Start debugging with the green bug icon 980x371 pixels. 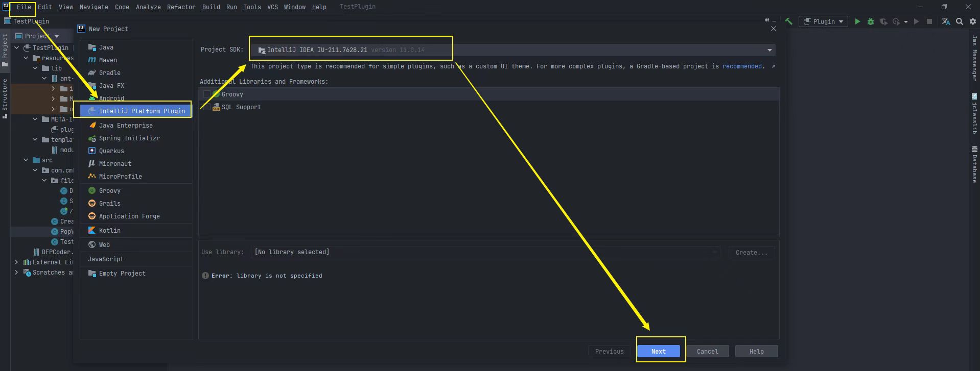click(871, 21)
